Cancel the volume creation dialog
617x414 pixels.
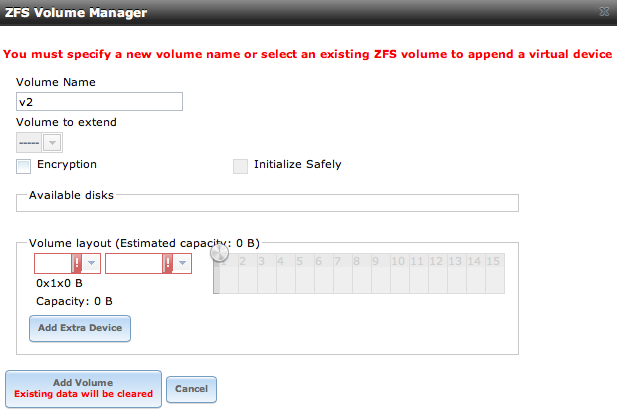coord(191,389)
